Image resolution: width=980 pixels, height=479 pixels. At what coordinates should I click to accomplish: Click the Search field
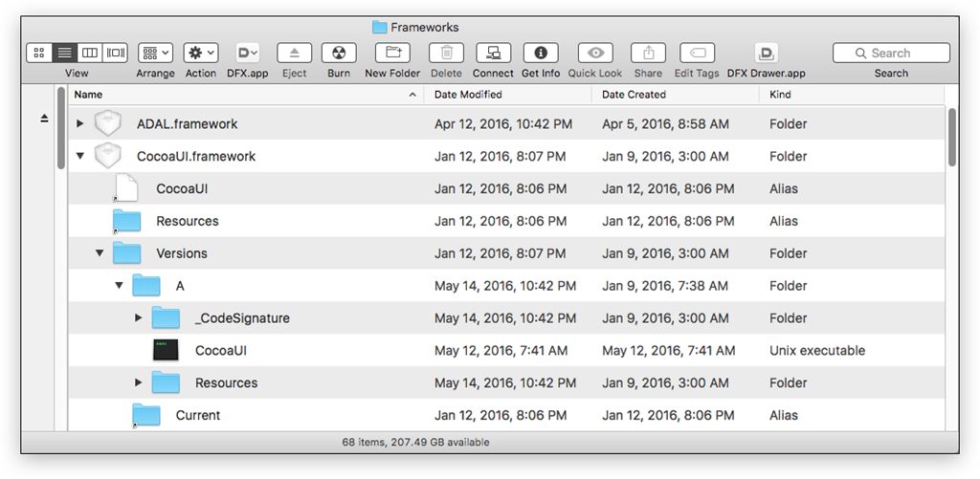(891, 54)
